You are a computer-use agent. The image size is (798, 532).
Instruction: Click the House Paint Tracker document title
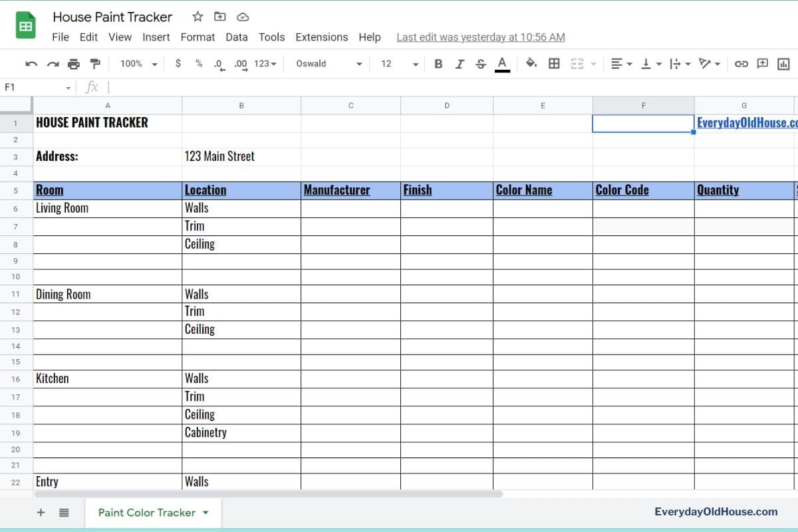112,17
